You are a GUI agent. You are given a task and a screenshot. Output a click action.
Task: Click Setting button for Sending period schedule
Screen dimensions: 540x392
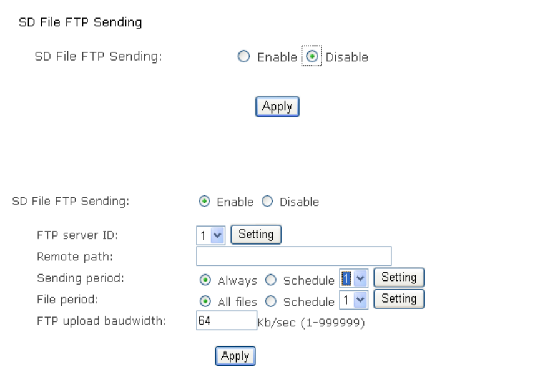click(x=398, y=277)
